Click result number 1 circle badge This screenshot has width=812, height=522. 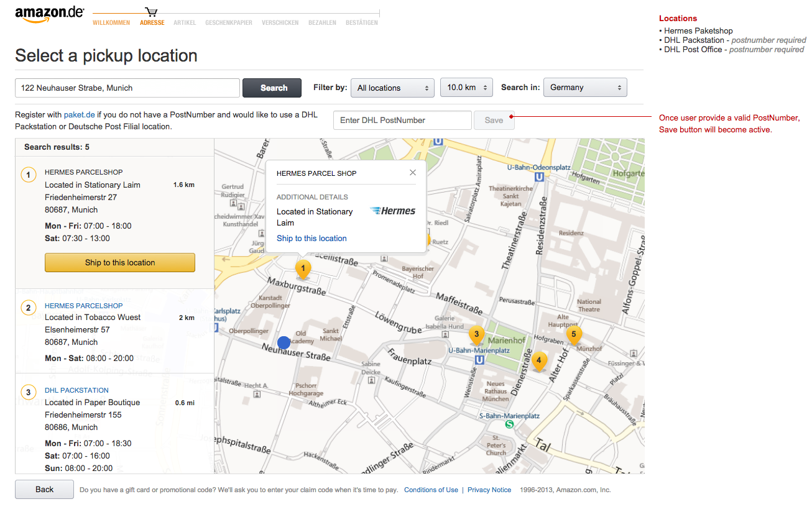point(28,175)
